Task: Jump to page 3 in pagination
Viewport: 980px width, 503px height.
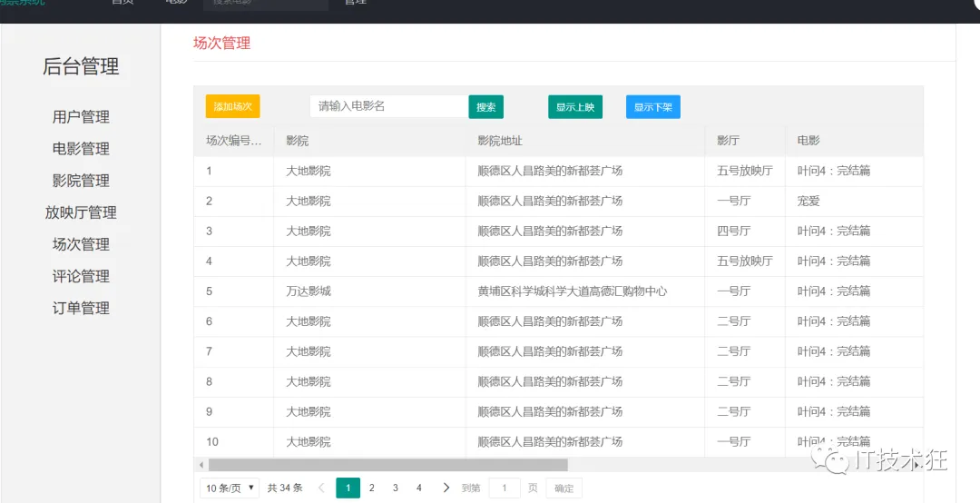Action: [396, 488]
